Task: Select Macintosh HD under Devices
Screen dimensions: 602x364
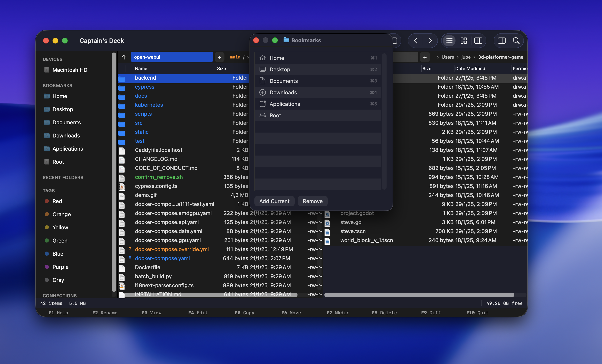Action: pyautogui.click(x=70, y=70)
